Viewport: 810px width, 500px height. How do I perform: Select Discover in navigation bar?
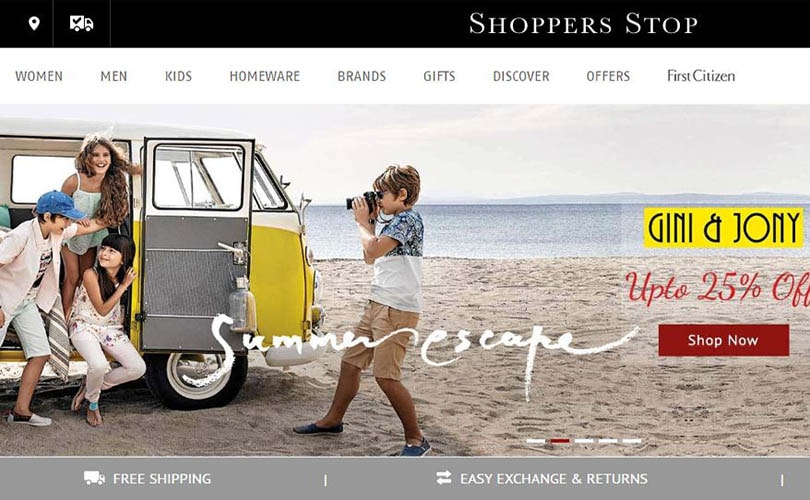pos(521,76)
